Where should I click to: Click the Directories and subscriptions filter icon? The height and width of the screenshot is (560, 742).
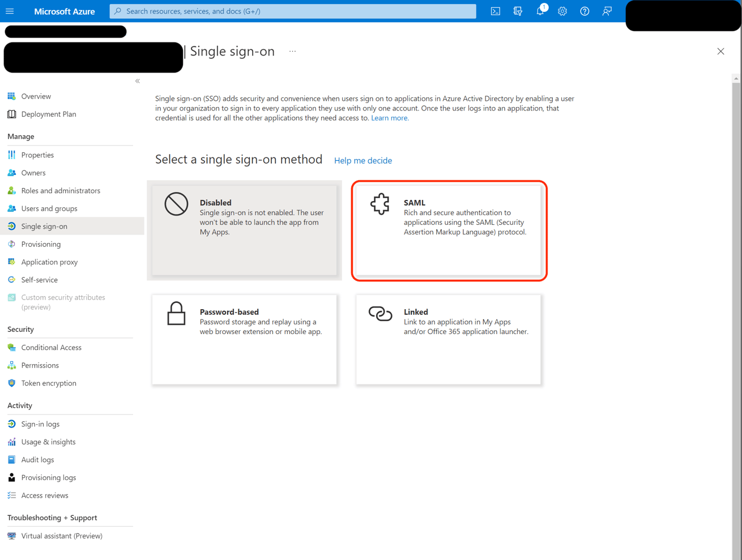pyautogui.click(x=518, y=11)
